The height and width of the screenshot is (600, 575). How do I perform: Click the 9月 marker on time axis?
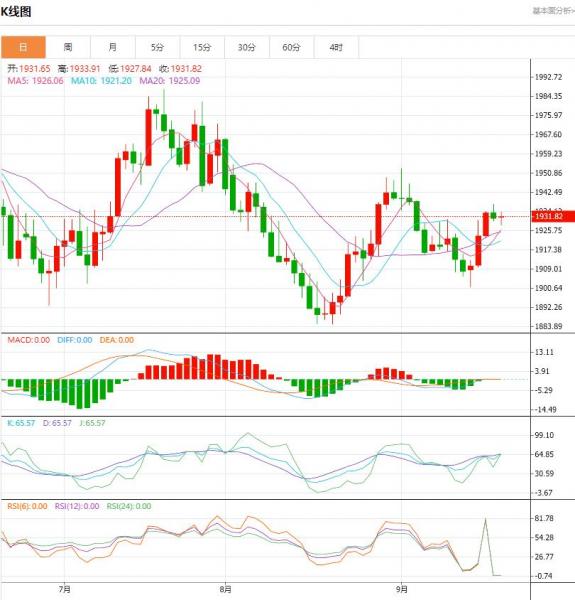(x=402, y=589)
